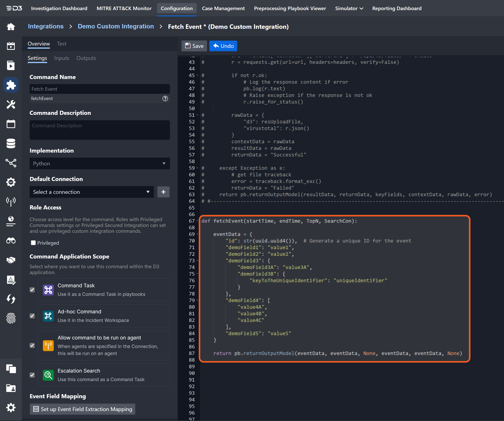The width and height of the screenshot is (504, 421).
Task: Open the Outputs sub-tab
Action: pyautogui.click(x=86, y=58)
